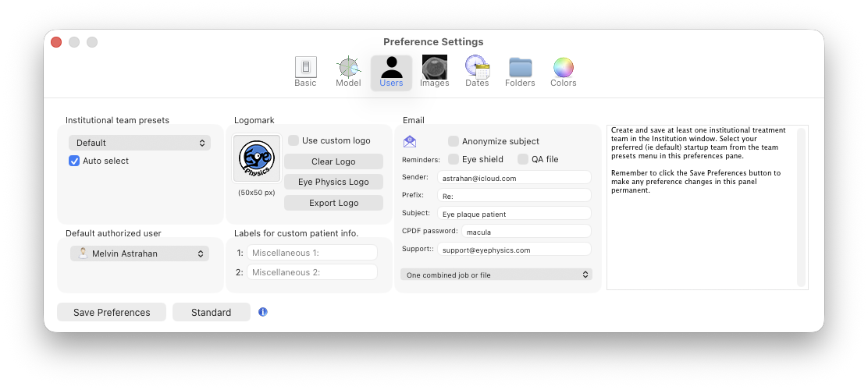Click the CPDF password field
Image resolution: width=868 pixels, height=390 pixels.
click(526, 231)
